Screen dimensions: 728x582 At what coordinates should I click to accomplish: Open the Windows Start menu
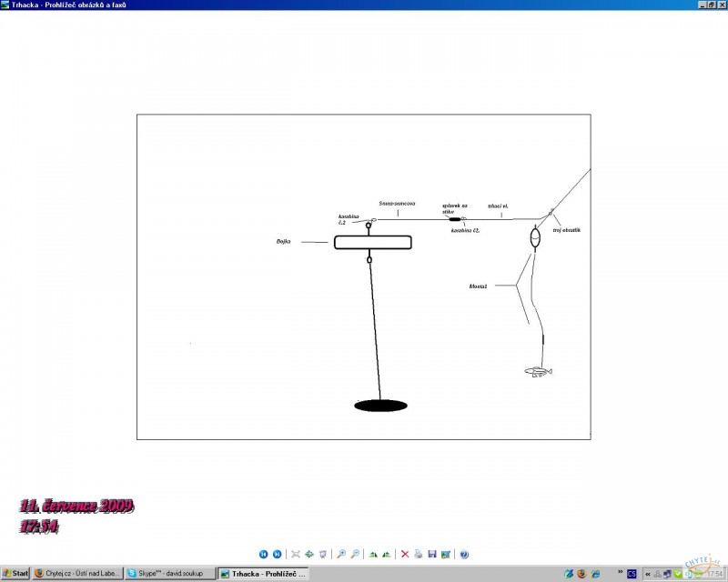coord(15,574)
